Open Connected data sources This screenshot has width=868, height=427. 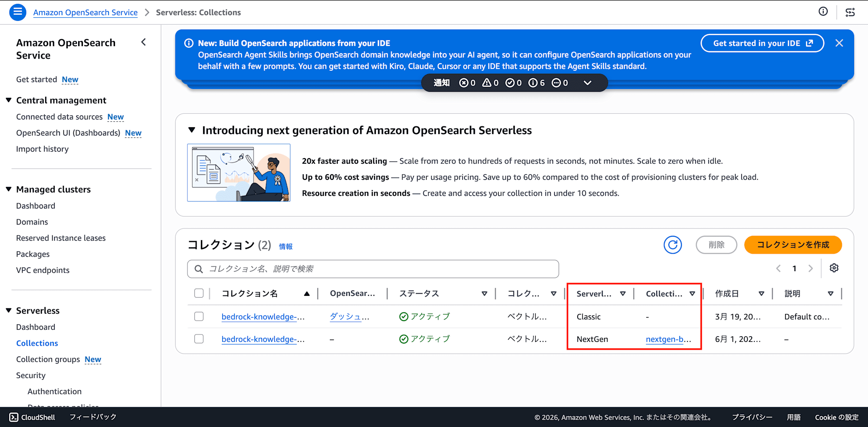click(59, 117)
